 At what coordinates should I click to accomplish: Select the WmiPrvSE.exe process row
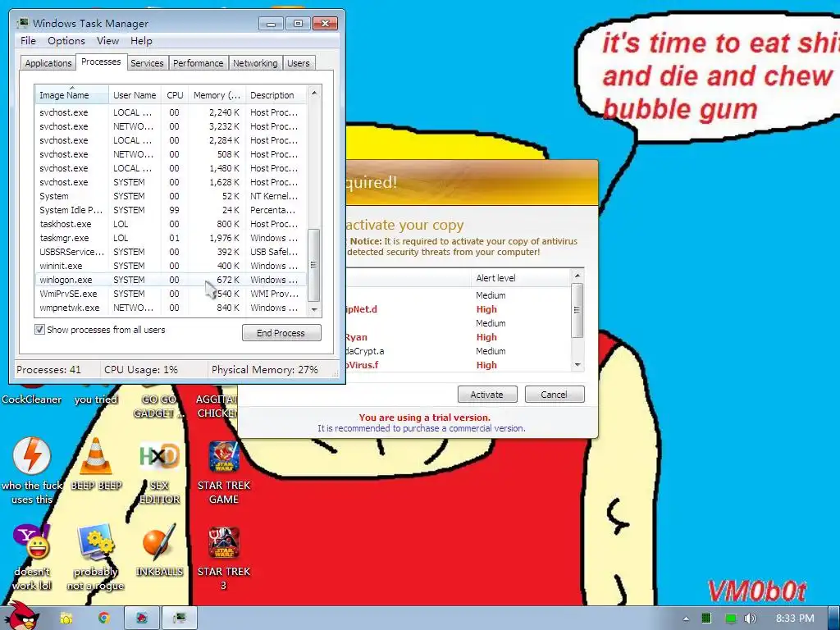[171, 294]
